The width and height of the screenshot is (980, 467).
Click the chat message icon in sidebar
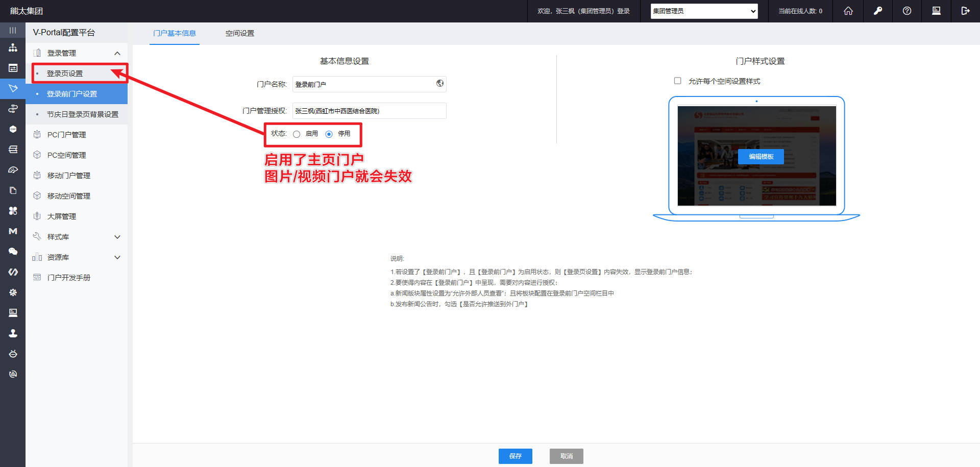(x=13, y=251)
